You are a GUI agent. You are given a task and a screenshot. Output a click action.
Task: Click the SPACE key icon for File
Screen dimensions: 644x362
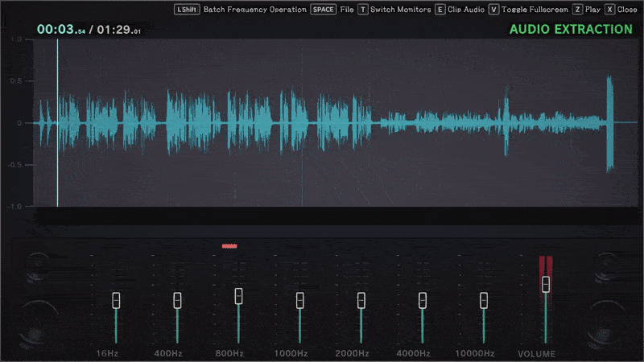(324, 10)
